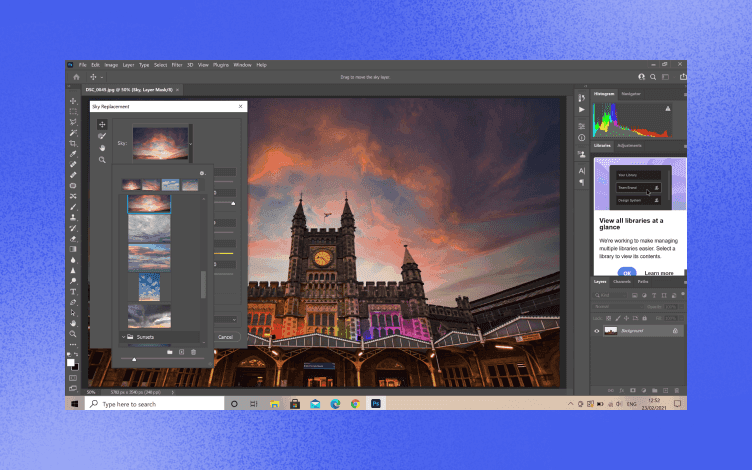Select the Lasso tool

(73, 122)
